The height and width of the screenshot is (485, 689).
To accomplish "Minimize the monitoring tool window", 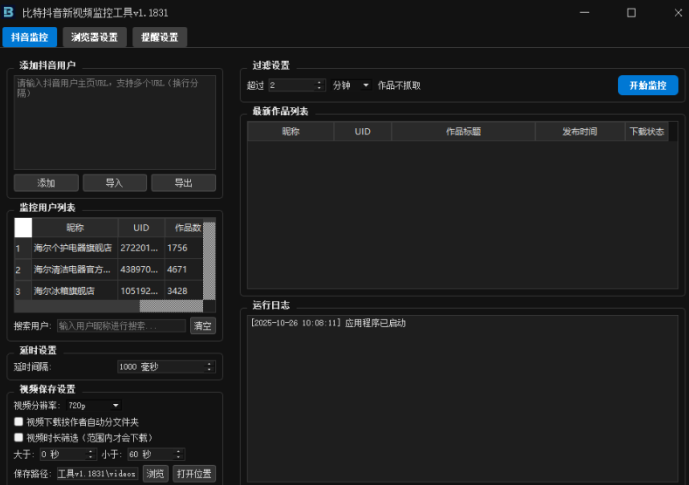I will [x=584, y=13].
